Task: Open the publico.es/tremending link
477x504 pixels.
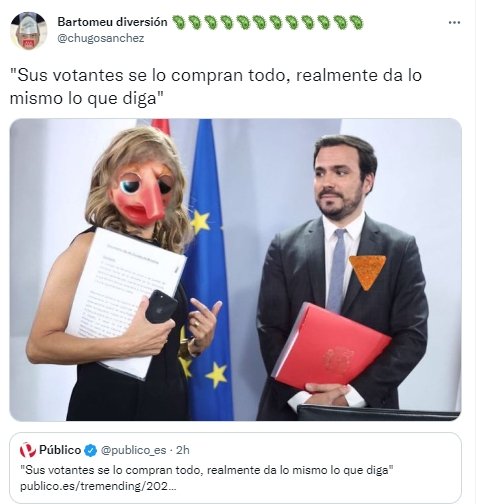Action: (x=98, y=486)
